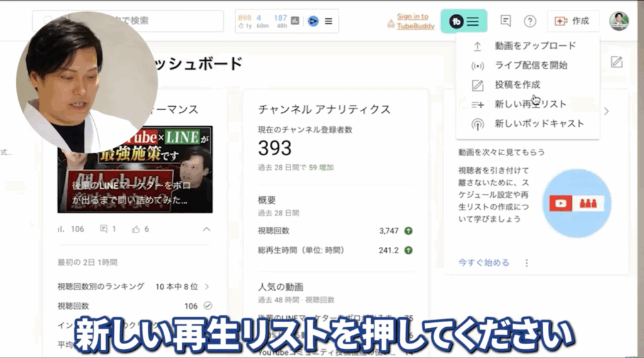Click 新しい再生リスト menu entry
The image size is (644, 358).
[530, 104]
